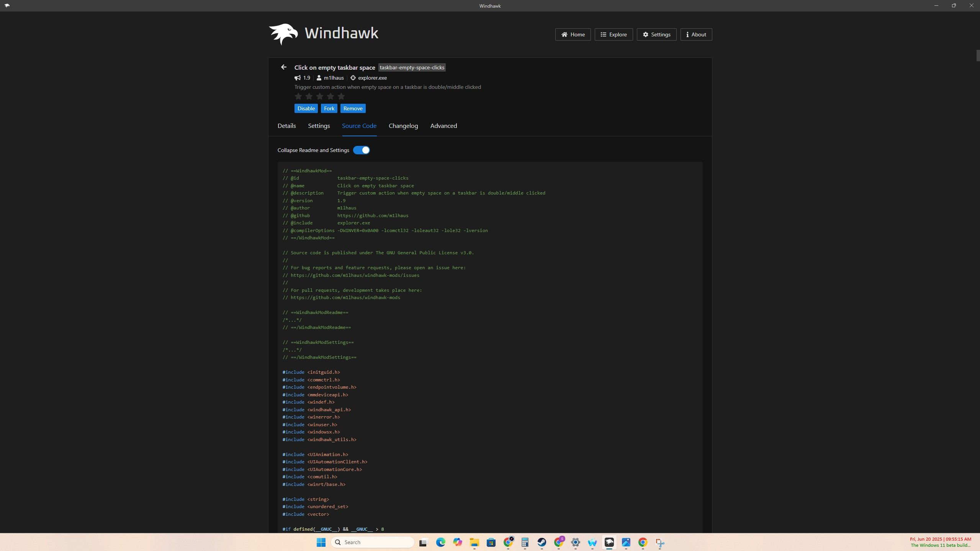Open Task View on the taskbar
Viewport: 980px width, 551px height.
pyautogui.click(x=423, y=542)
